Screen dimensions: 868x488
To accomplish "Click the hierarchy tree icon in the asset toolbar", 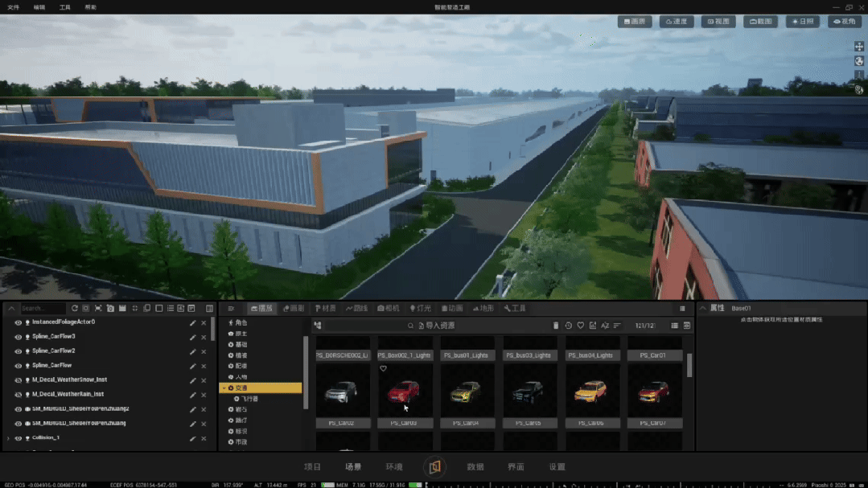I will coord(318,326).
